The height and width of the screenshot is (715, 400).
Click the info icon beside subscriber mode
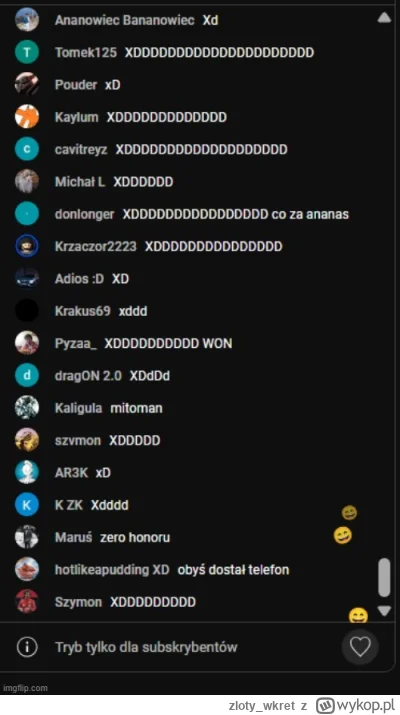(27, 647)
